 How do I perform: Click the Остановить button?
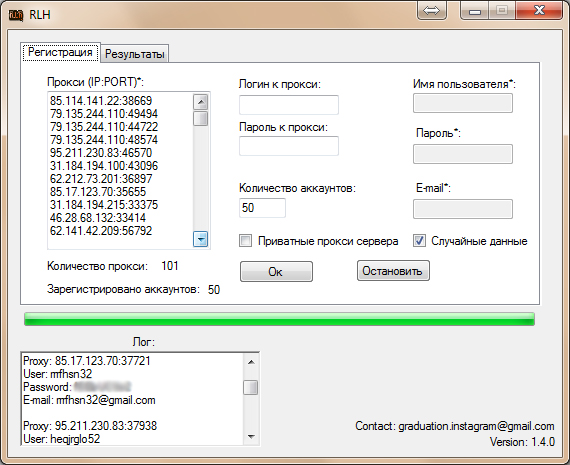(393, 270)
